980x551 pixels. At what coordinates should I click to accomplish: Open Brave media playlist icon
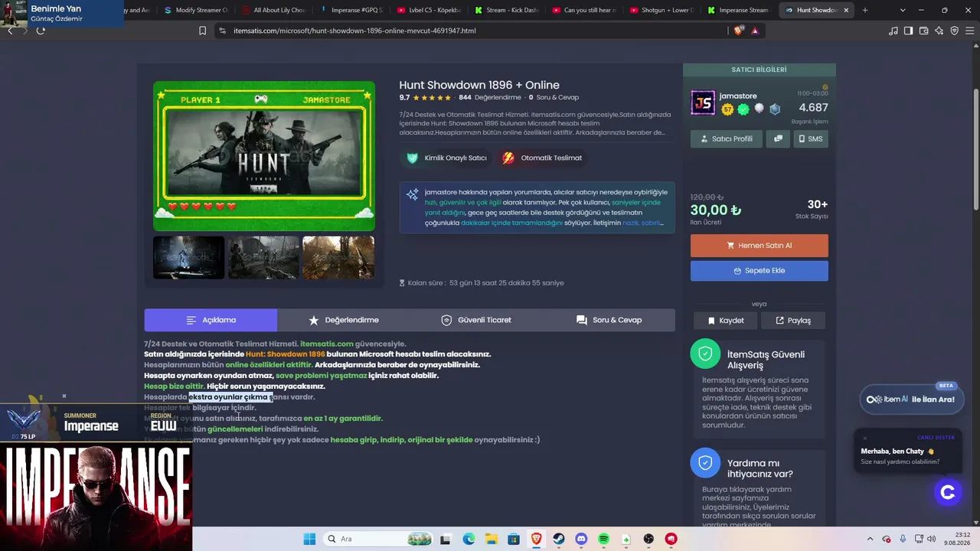893,31
